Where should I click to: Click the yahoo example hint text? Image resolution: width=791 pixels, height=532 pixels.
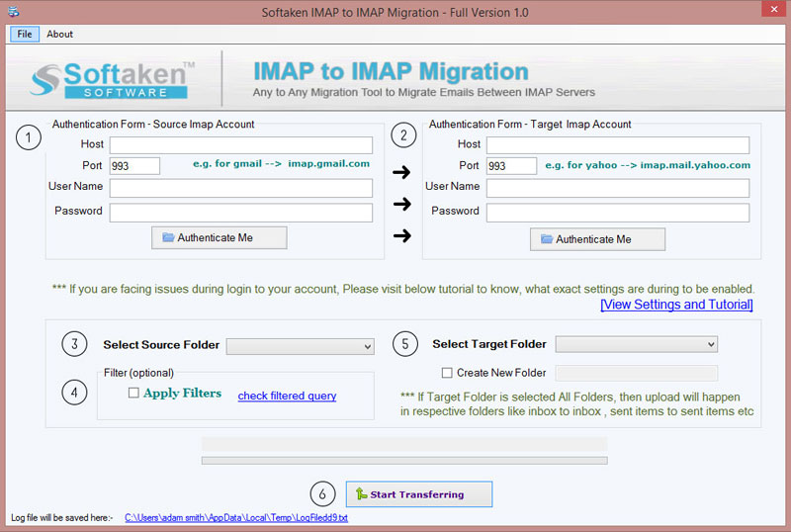648,165
